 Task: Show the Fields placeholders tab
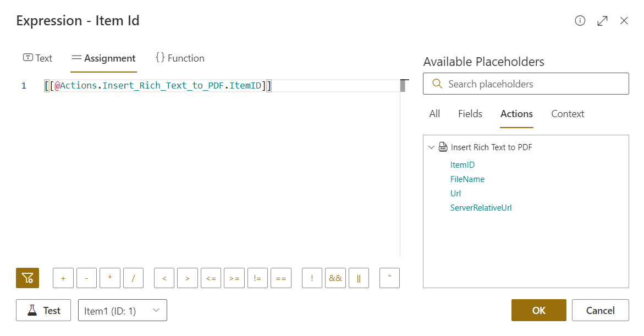[x=470, y=114]
